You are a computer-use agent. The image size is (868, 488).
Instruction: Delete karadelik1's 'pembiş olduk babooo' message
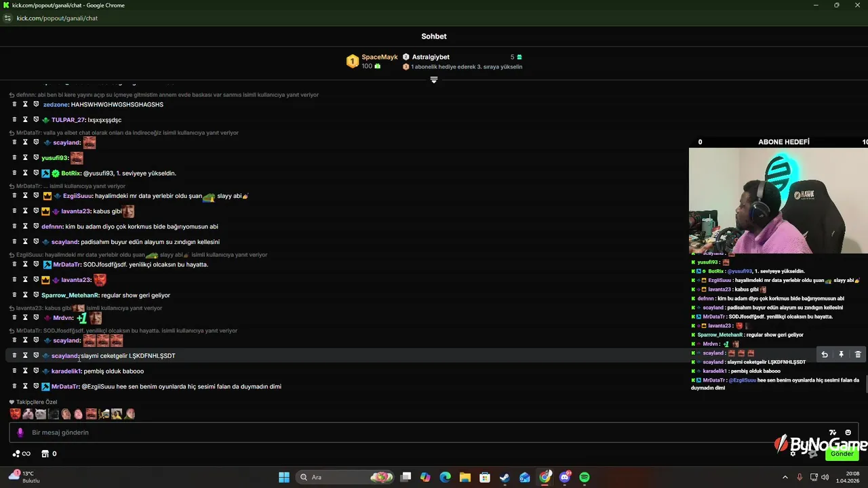click(14, 371)
